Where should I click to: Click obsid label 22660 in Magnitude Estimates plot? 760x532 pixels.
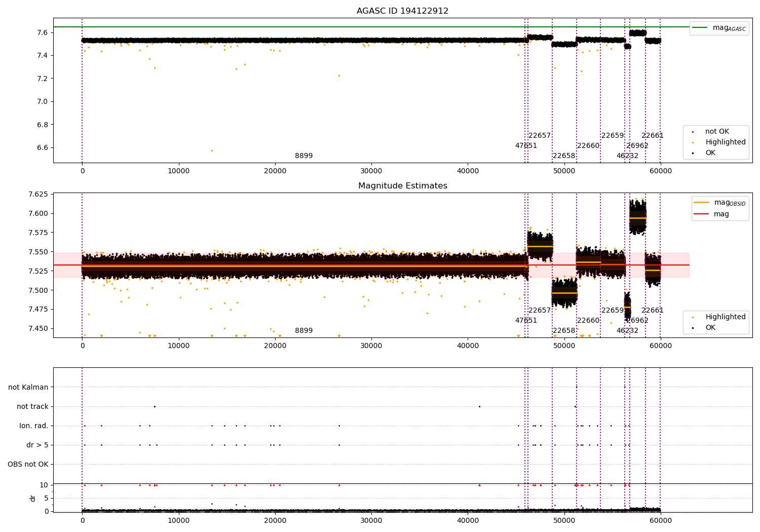(x=588, y=321)
